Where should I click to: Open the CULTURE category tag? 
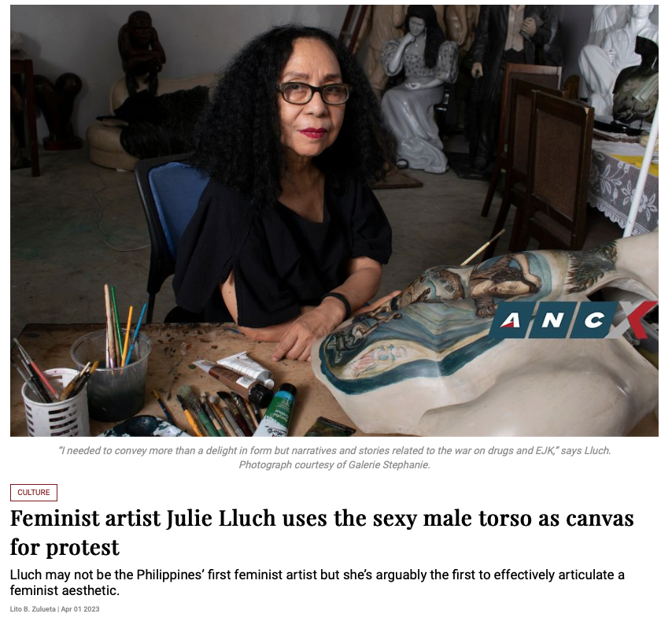pos(34,493)
